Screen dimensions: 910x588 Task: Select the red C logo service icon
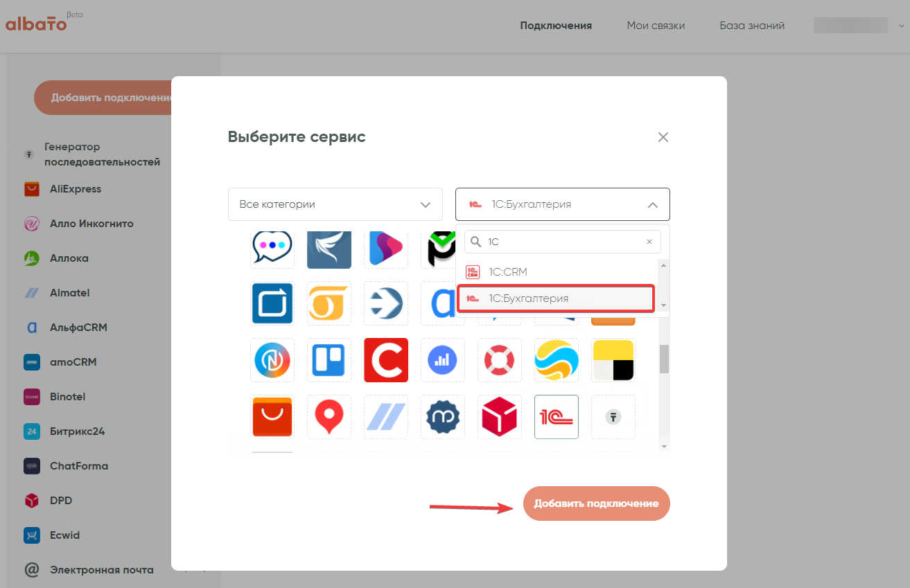coord(385,360)
